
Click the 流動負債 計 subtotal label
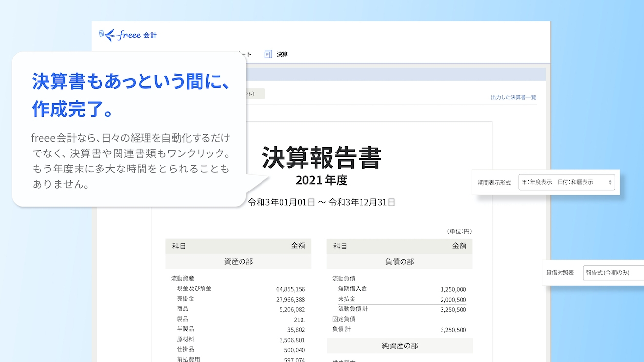point(353,309)
